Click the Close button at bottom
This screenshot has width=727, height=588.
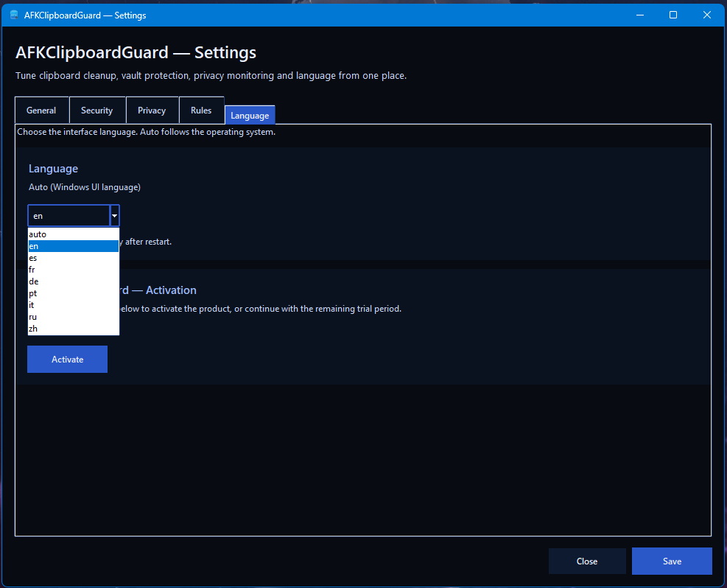coord(587,561)
